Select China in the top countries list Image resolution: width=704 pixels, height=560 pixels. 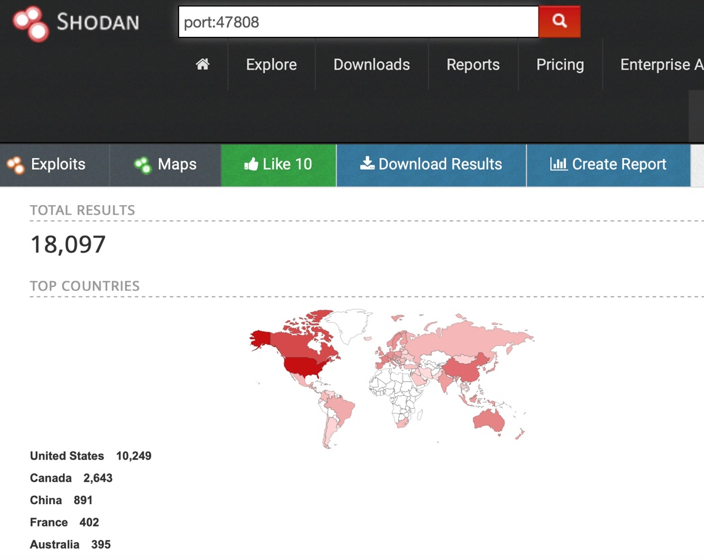[x=46, y=500]
